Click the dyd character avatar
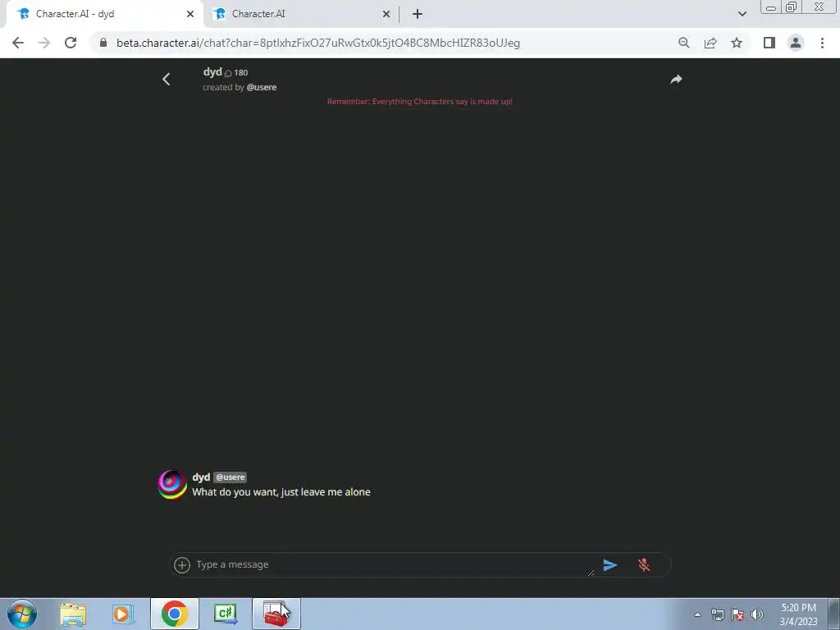This screenshot has width=840, height=630. coord(172,484)
